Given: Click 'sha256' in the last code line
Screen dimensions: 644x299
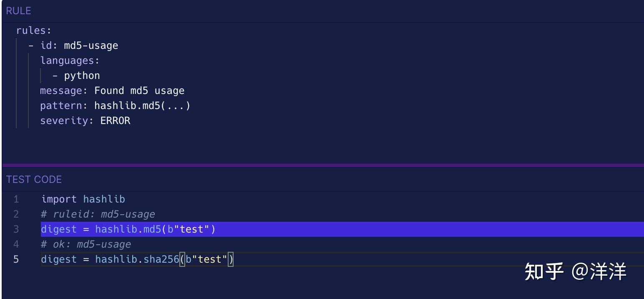Looking at the screenshot, I should (161, 259).
